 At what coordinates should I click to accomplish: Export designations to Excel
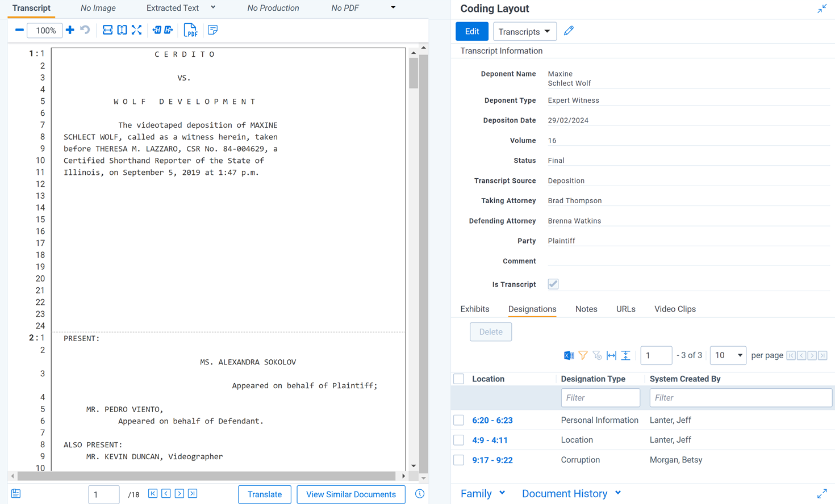[x=569, y=355]
